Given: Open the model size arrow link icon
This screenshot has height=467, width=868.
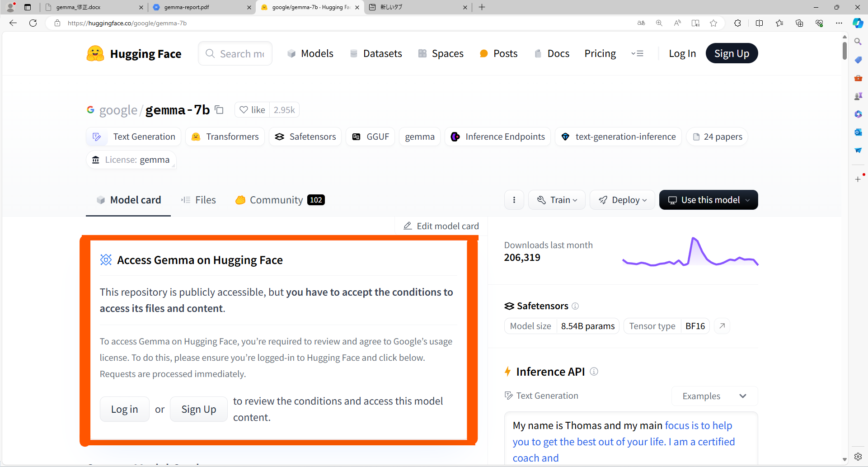Looking at the screenshot, I should pos(722,326).
